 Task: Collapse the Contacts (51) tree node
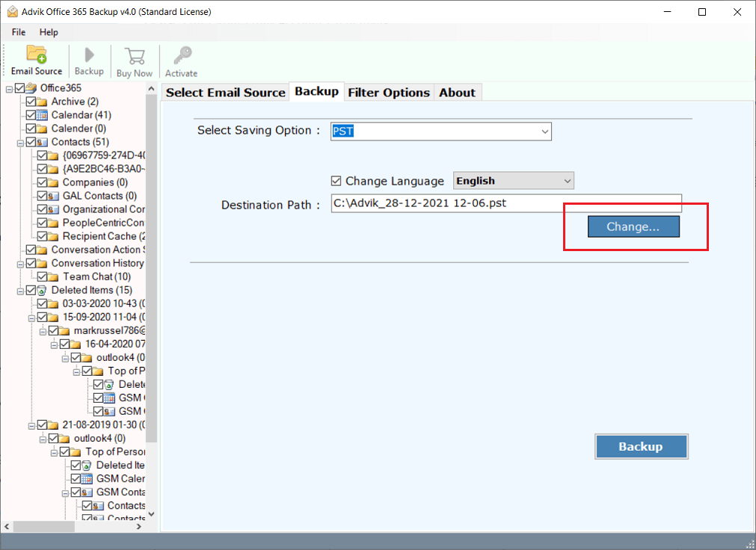[20, 143]
